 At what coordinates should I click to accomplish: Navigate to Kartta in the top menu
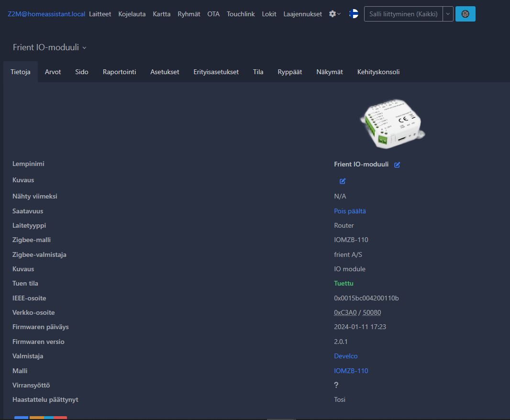click(162, 14)
